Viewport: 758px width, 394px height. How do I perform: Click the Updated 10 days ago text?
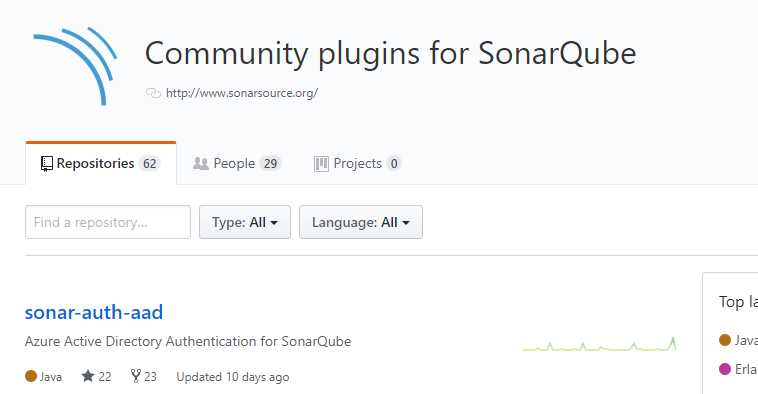(233, 377)
